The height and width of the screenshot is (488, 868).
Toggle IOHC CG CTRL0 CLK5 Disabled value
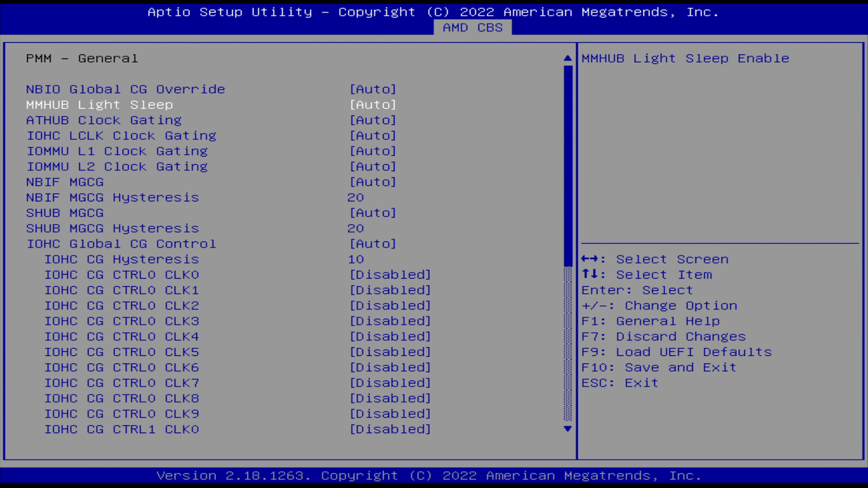(x=390, y=352)
